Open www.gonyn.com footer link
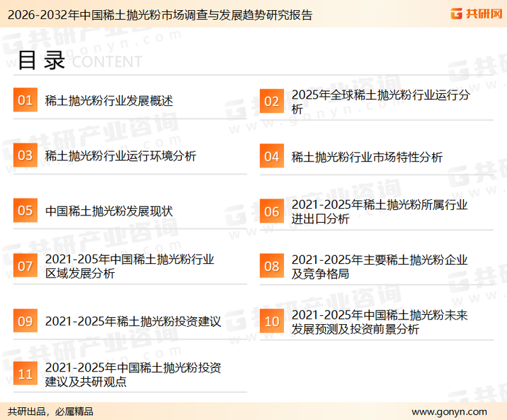This screenshot has width=507, height=420. tap(449, 412)
